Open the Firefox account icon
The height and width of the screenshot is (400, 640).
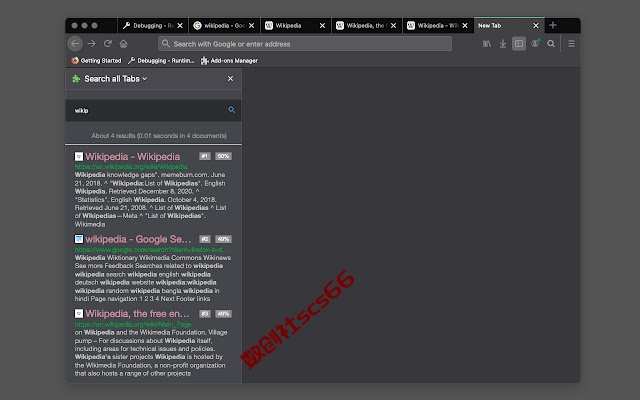point(535,43)
